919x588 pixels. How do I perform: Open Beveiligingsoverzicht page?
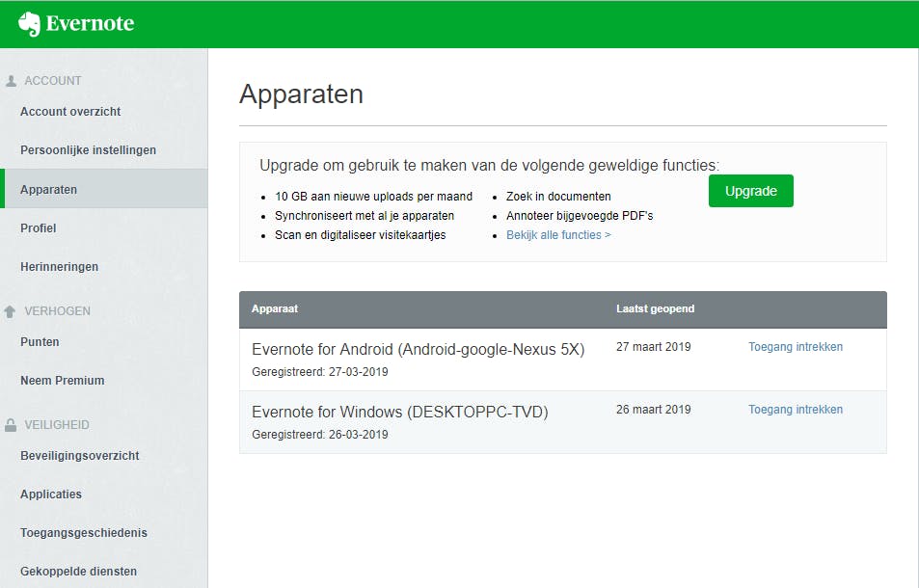[x=80, y=456]
